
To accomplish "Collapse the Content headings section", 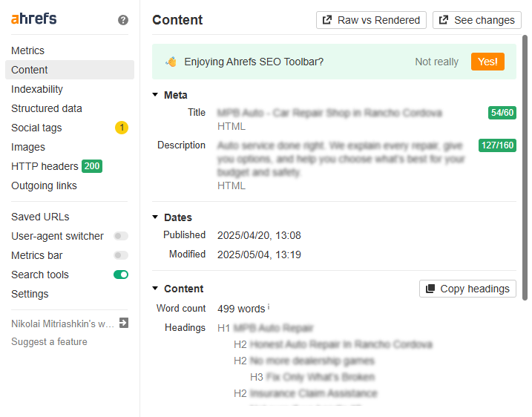I will (156, 289).
